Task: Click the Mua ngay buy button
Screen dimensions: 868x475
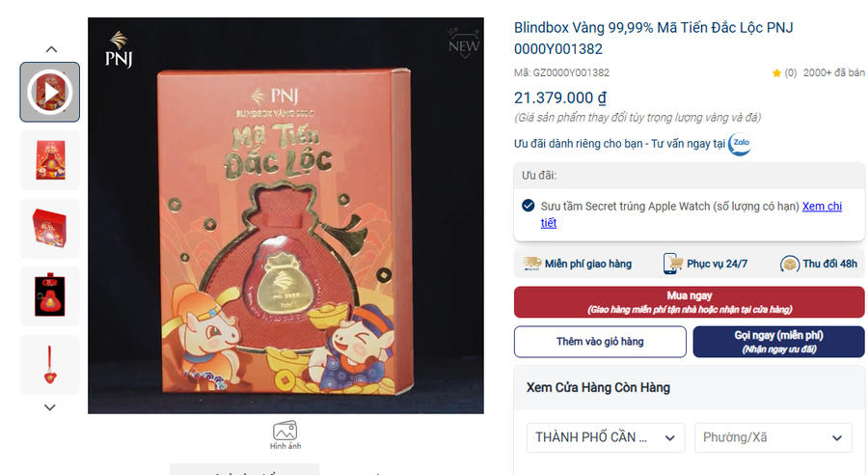Action: tap(690, 302)
